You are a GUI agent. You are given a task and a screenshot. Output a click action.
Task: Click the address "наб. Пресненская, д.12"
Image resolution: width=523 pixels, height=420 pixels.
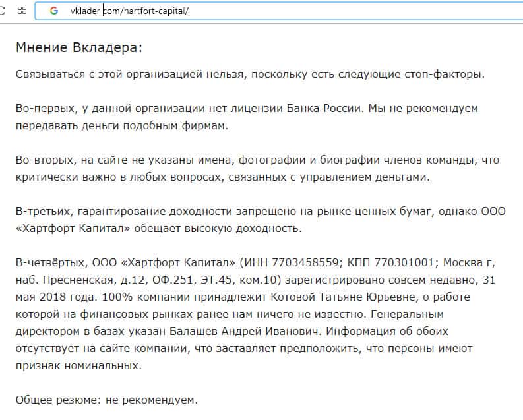click(x=80, y=280)
